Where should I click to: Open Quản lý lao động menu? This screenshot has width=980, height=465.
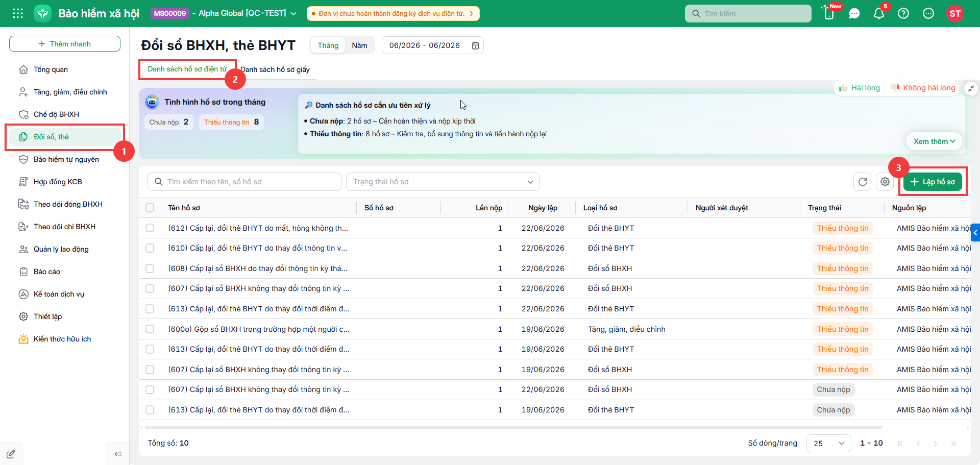65,249
